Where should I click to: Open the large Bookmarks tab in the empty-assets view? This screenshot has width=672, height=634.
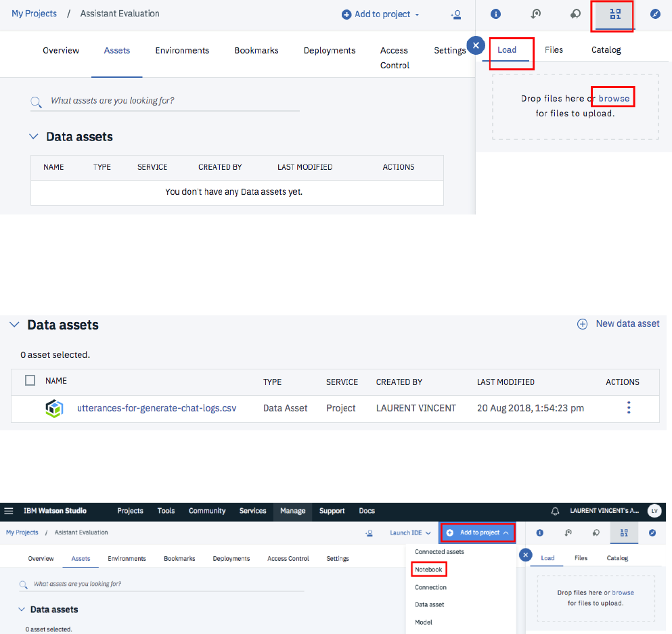click(256, 51)
